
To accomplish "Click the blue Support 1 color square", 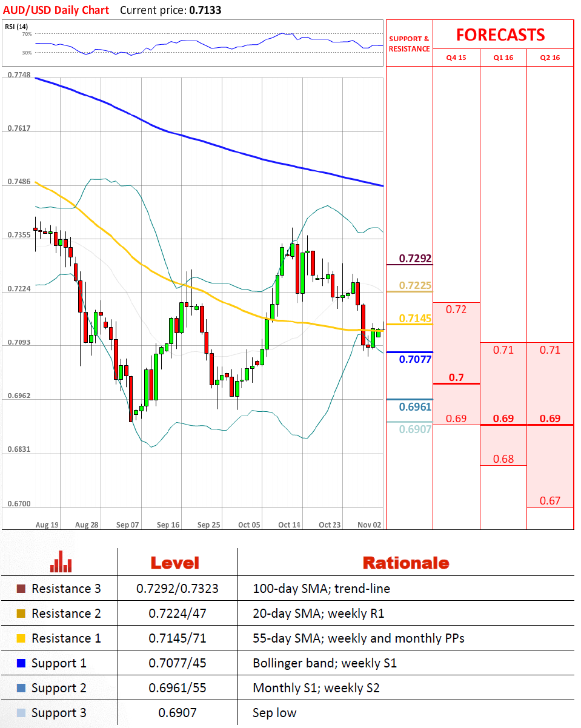I will pos(22,663).
